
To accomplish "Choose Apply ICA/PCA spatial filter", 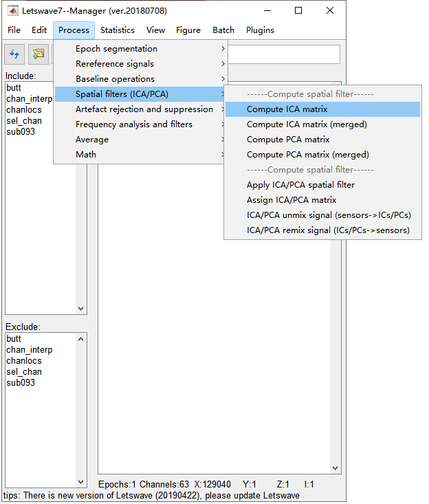I will [322, 185].
